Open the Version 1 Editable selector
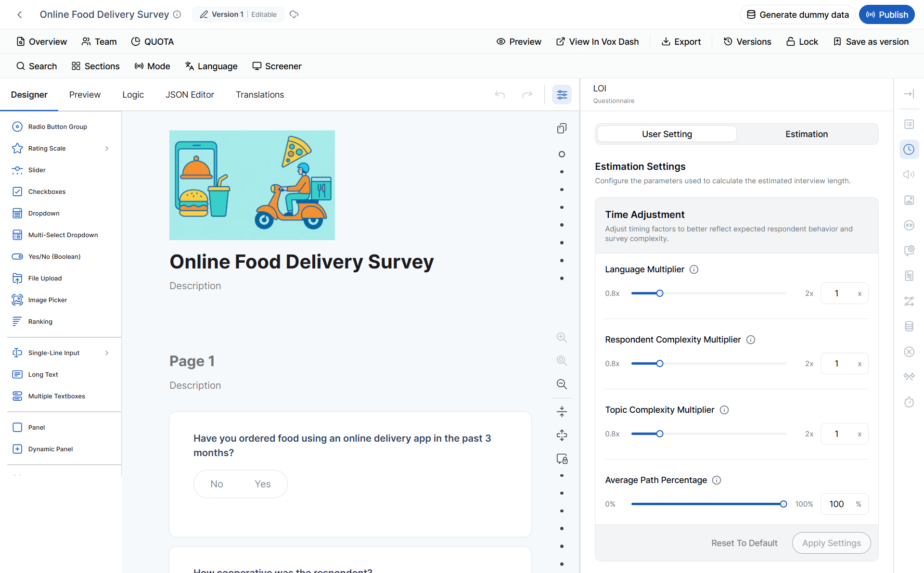Screen dimensions: 924x573 click(238, 14)
